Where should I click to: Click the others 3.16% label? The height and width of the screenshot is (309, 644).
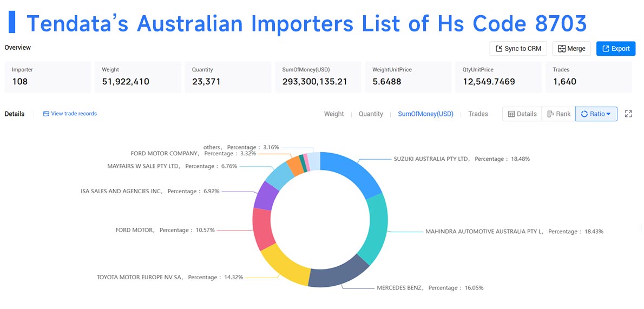coord(241,147)
